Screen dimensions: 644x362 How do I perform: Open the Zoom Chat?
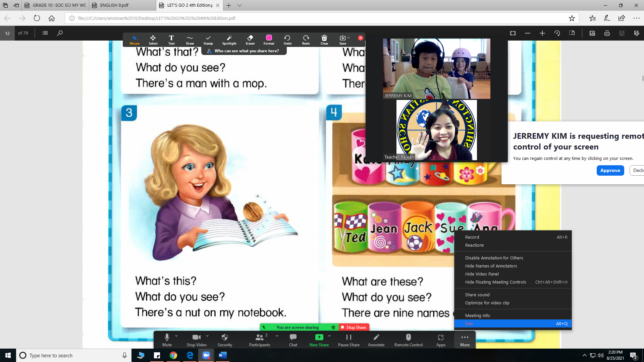point(293,340)
